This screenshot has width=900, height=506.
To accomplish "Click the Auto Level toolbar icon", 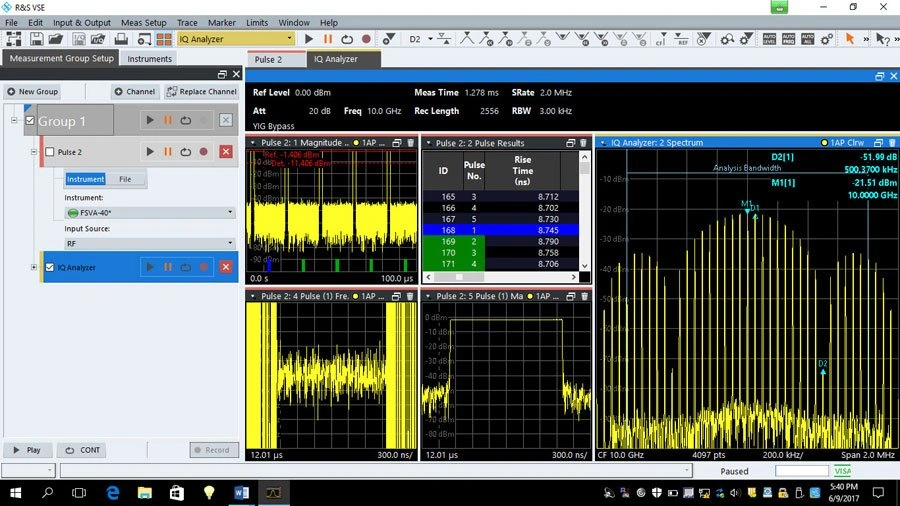I will coord(769,39).
